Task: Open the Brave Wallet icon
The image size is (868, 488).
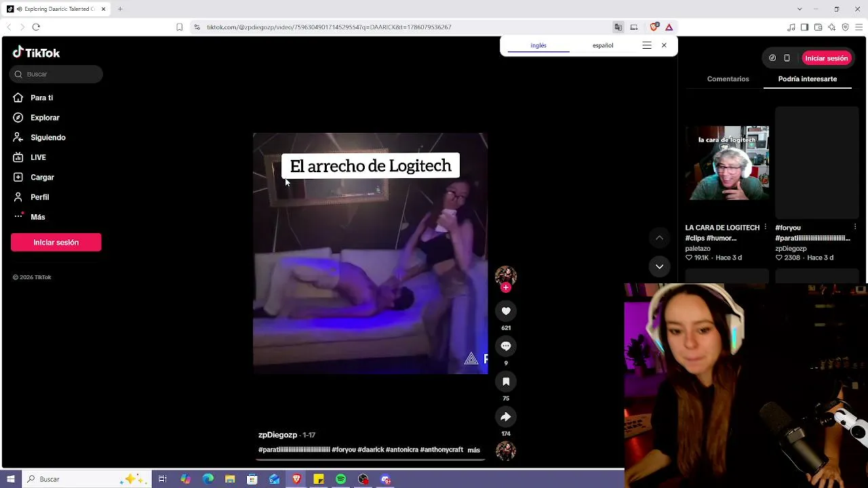Action: tap(818, 27)
